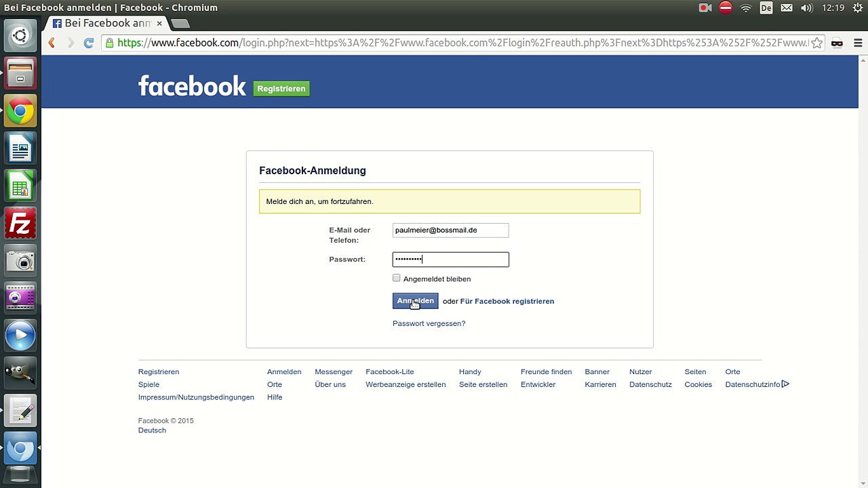Click the AdChoices icon beside Datenschutzinfo
Viewport: 868px width, 488px height.
[785, 384]
